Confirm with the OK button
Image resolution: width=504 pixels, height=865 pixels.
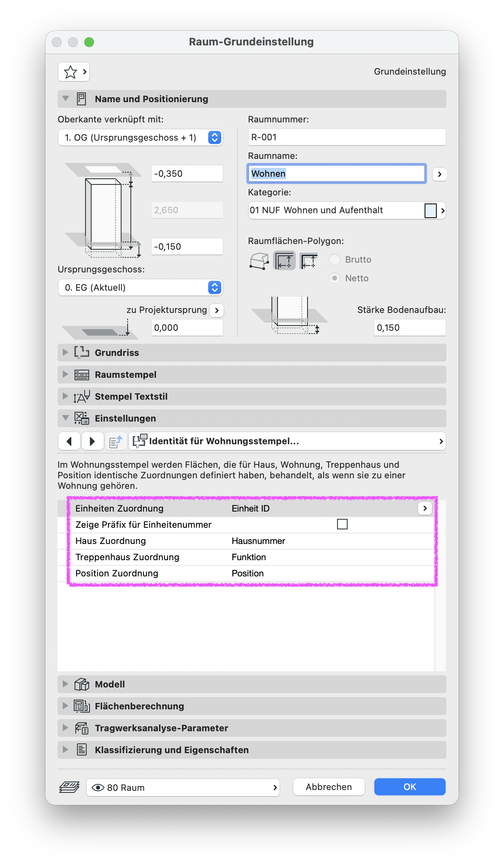(x=410, y=787)
